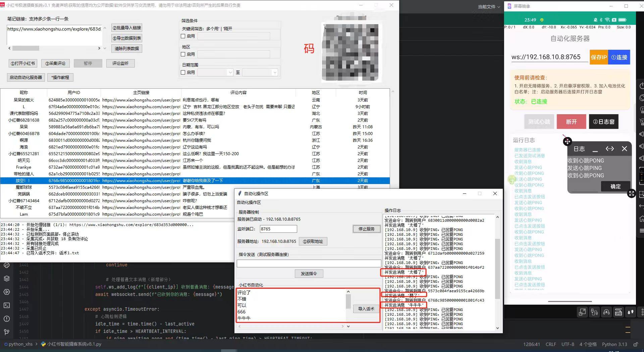Enable the 启用 checkbox for 日期范围

click(x=183, y=72)
